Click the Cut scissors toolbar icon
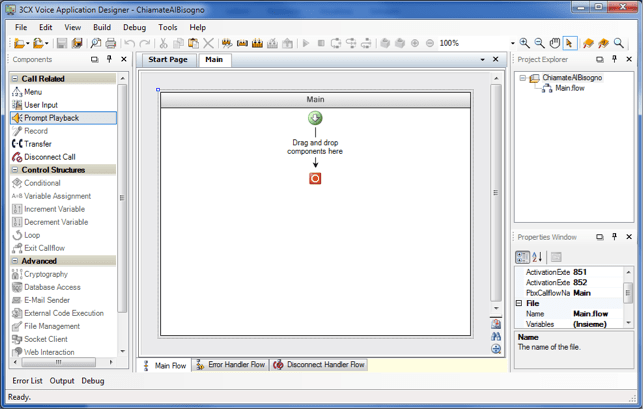Image resolution: width=643 pixels, height=409 pixels. tap(163, 43)
